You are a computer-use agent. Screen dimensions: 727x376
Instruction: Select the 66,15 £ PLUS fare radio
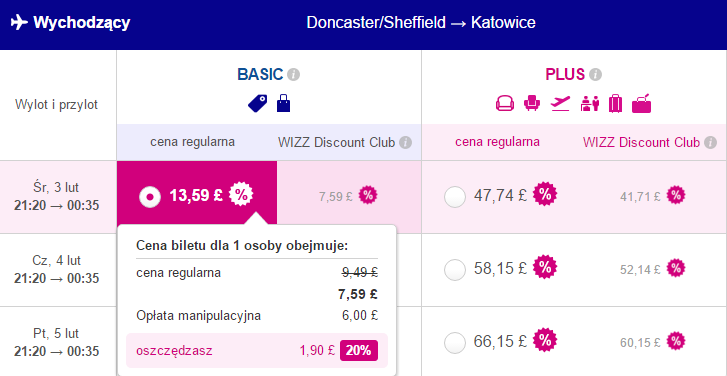(x=454, y=343)
